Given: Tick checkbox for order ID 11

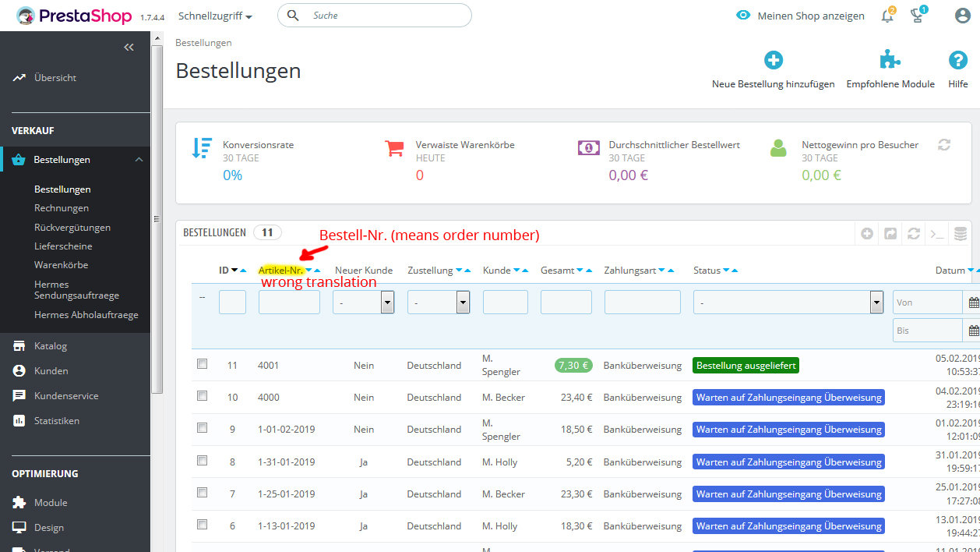Looking at the screenshot, I should click(203, 364).
